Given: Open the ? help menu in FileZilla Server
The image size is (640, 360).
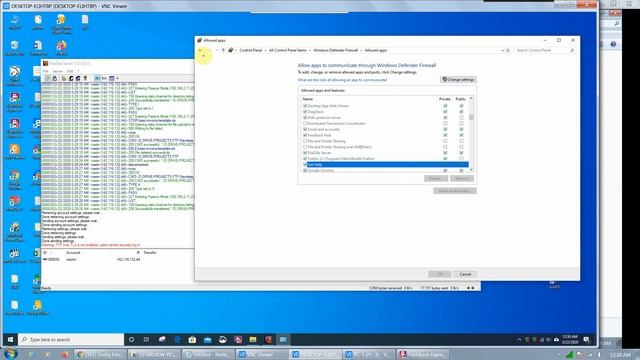Looking at the screenshot, I should click(x=78, y=71).
